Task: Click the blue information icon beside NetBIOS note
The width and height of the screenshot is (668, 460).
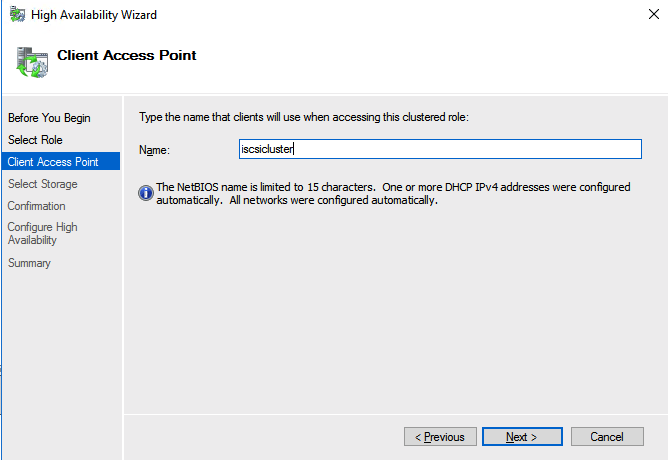Action: pos(146,191)
